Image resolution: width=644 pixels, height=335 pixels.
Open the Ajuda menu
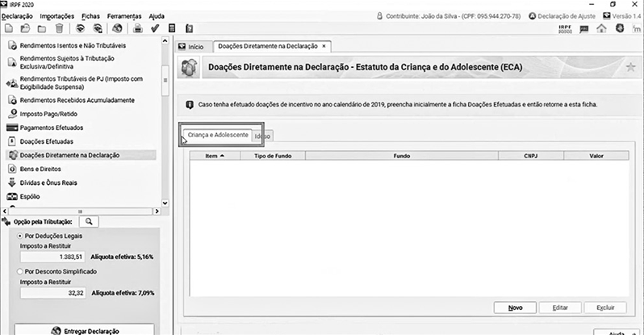click(x=157, y=16)
